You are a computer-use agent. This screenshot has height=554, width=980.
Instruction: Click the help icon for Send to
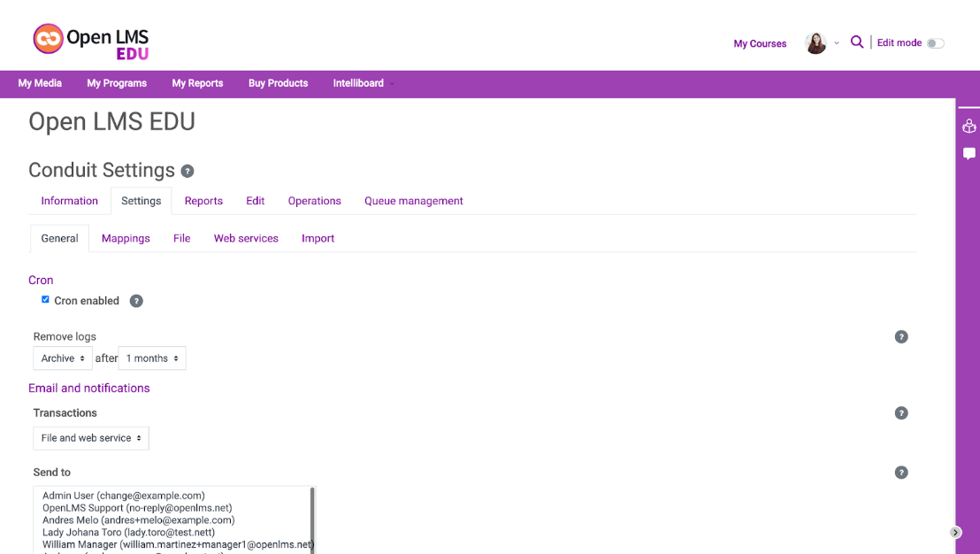(901, 473)
